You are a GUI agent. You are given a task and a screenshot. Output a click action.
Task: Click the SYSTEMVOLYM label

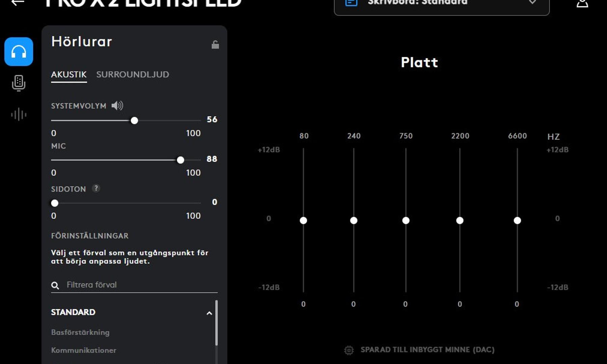click(79, 106)
